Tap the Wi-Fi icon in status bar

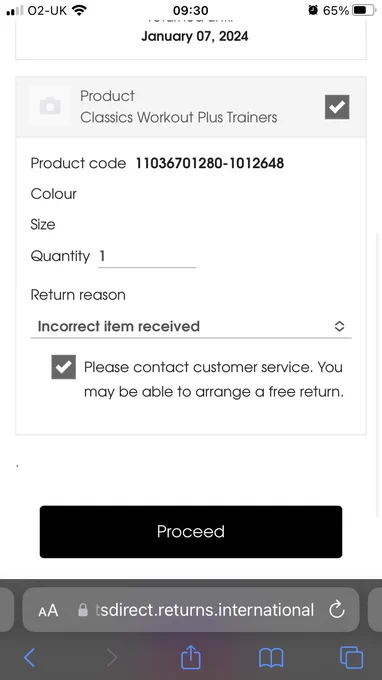point(79,10)
